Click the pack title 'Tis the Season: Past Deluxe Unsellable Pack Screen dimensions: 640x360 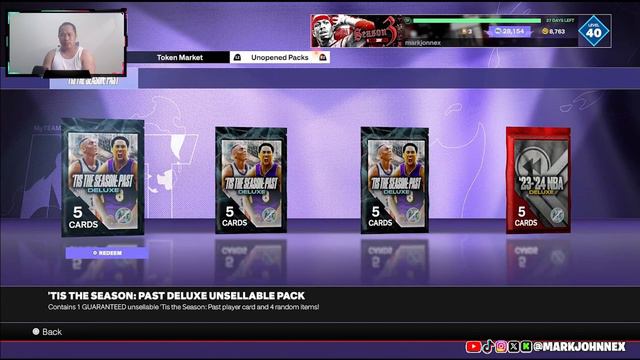(176, 296)
